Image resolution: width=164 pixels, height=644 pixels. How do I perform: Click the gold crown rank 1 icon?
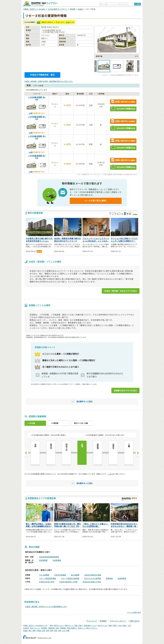[37, 354]
